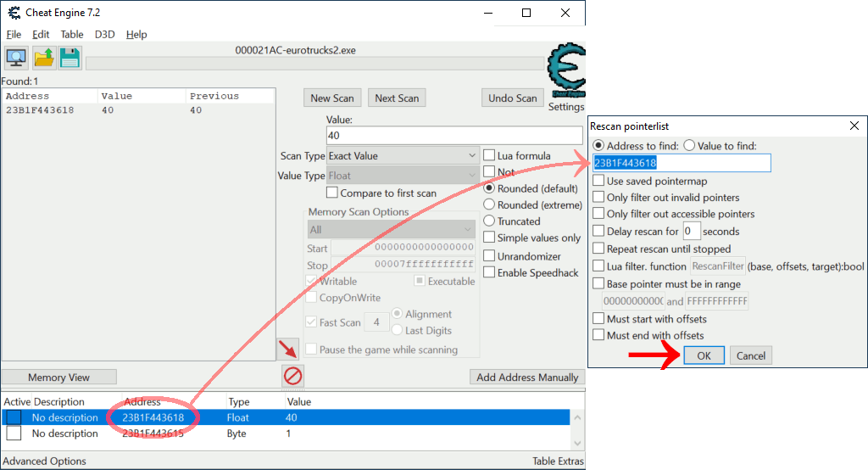
Task: Open the Edit menu
Action: click(41, 35)
